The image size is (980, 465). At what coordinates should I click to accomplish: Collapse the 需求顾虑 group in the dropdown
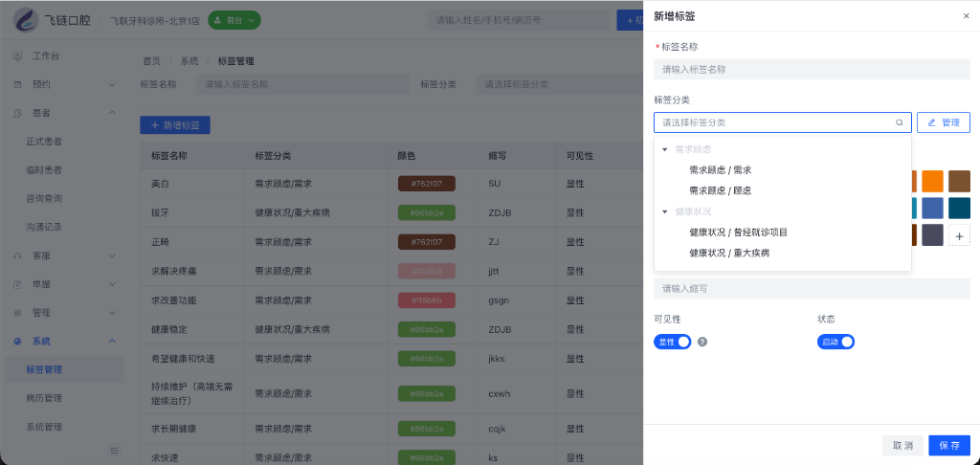(x=664, y=150)
